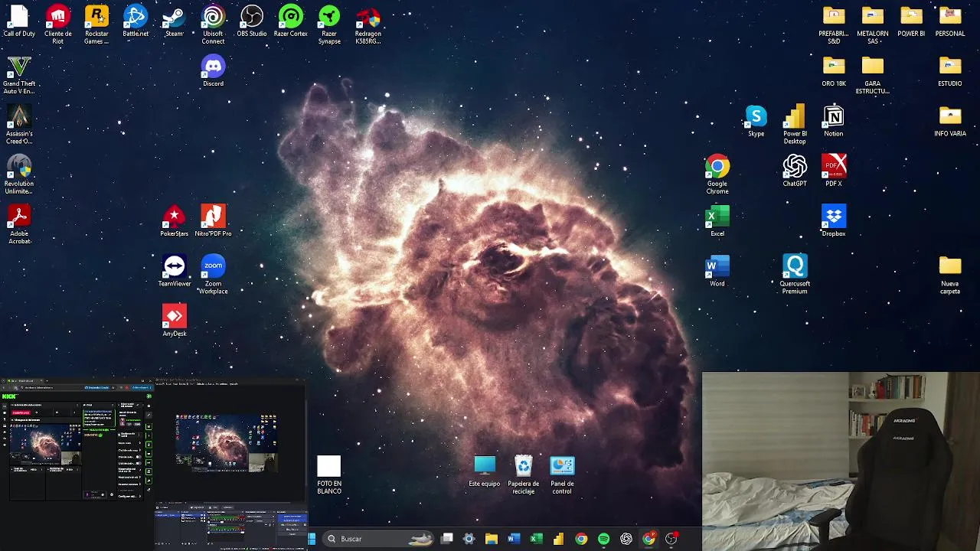980x551 pixels.
Task: Select the PDF X desktop icon
Action: pyautogui.click(x=834, y=171)
